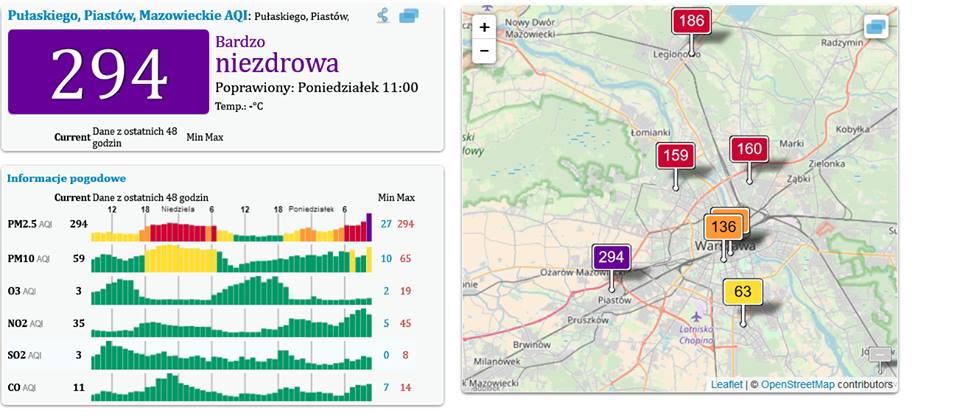Select the orange 136 marker over Warszawa
960x416 pixels.
pos(724,227)
